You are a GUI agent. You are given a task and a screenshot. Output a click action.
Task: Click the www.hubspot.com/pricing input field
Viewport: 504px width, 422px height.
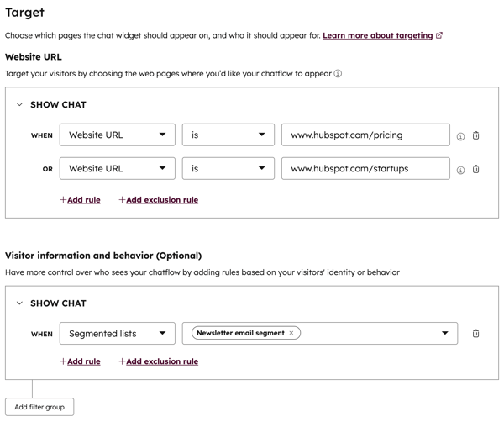click(365, 135)
